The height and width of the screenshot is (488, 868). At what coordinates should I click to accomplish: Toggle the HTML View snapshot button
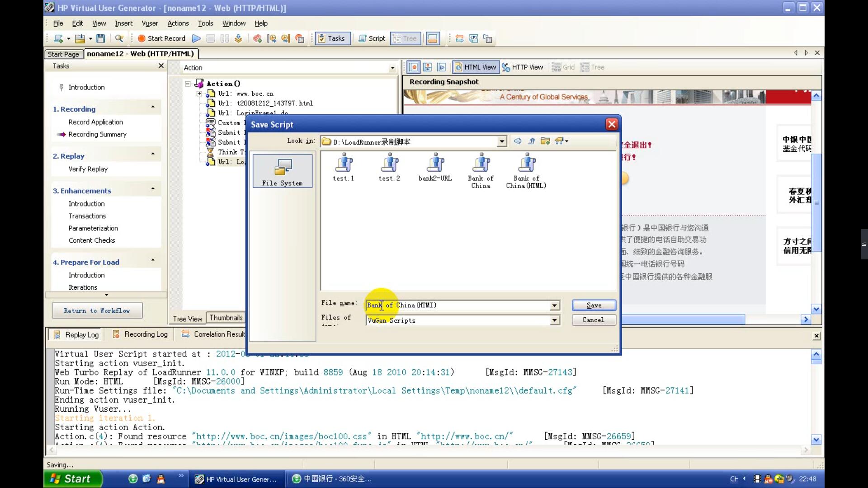click(x=476, y=67)
